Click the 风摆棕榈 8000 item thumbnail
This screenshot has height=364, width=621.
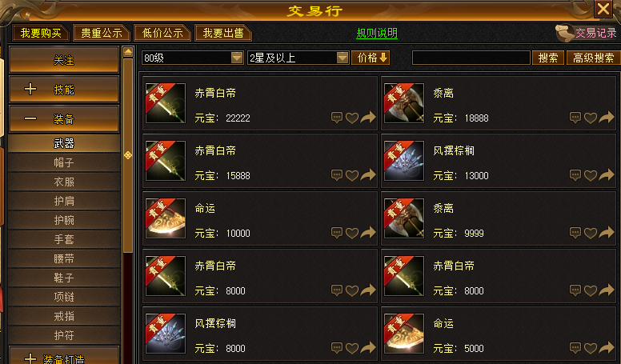(166, 333)
